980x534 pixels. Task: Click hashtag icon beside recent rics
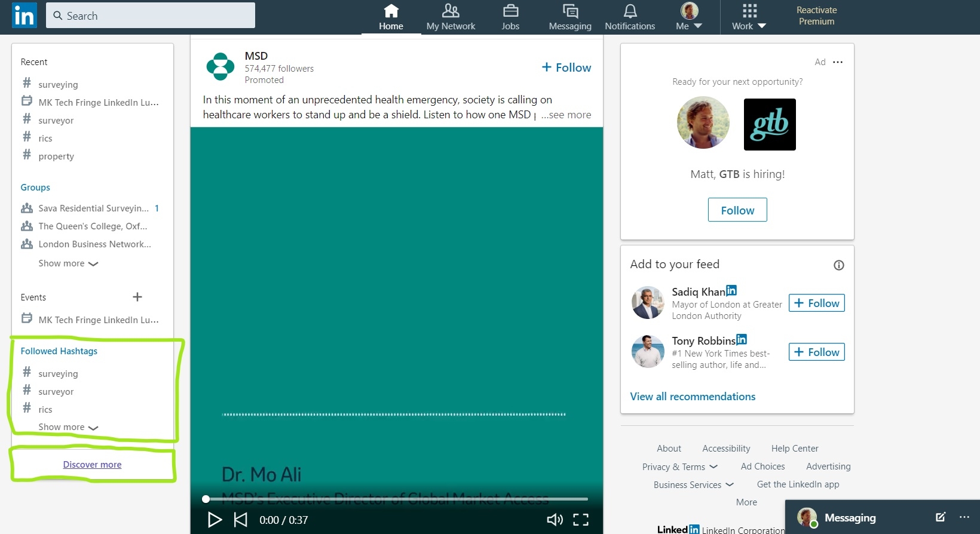tap(27, 137)
